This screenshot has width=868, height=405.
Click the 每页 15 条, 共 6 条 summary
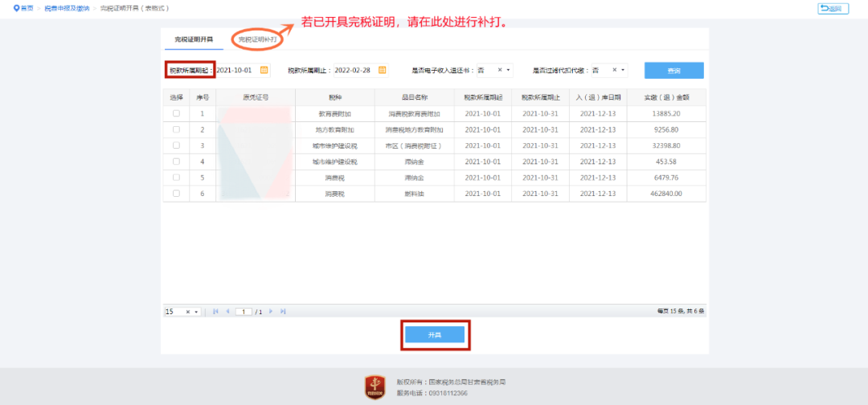[x=681, y=312]
